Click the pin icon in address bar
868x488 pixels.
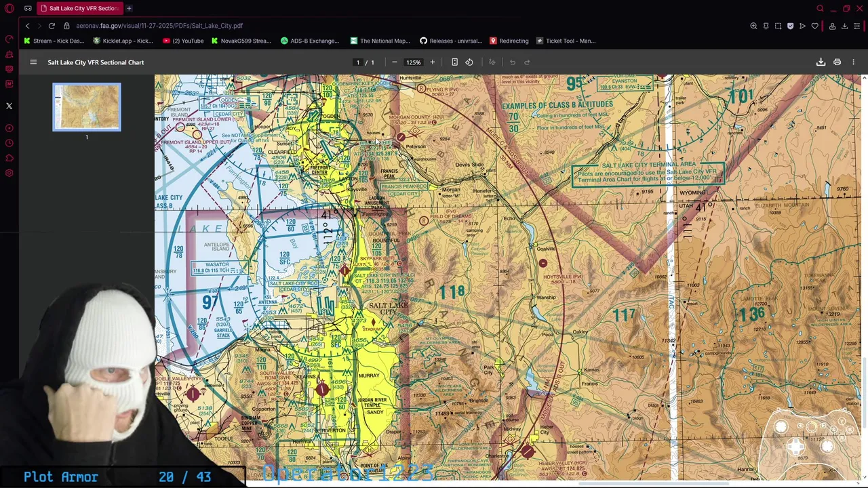[766, 26]
